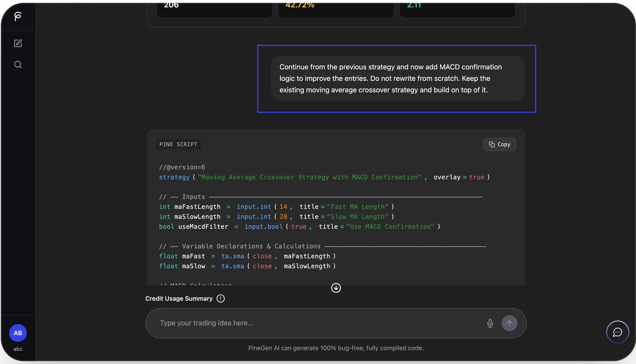Focus the trading idea input field
The height and width of the screenshot is (364, 636).
312,323
